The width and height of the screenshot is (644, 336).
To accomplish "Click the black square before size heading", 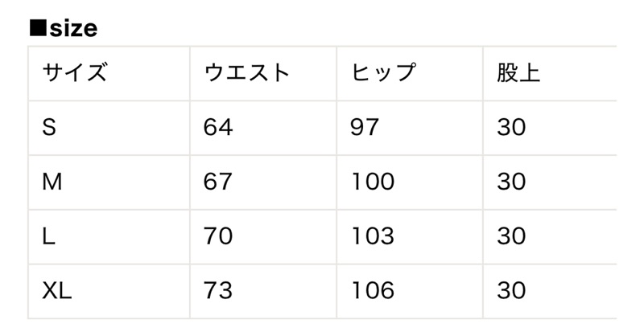I will 38,27.
